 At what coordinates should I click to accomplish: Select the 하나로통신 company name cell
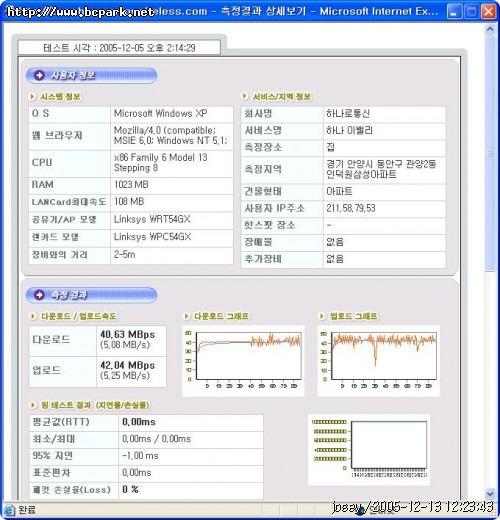tap(384, 114)
